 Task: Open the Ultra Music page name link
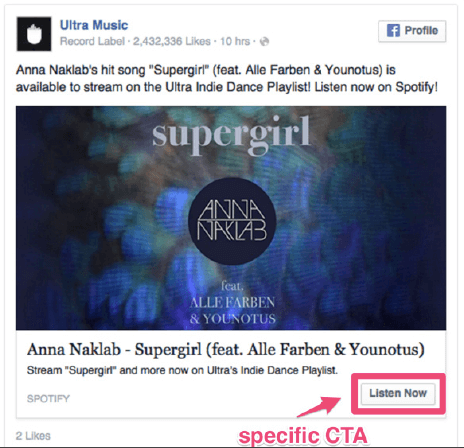coord(94,25)
